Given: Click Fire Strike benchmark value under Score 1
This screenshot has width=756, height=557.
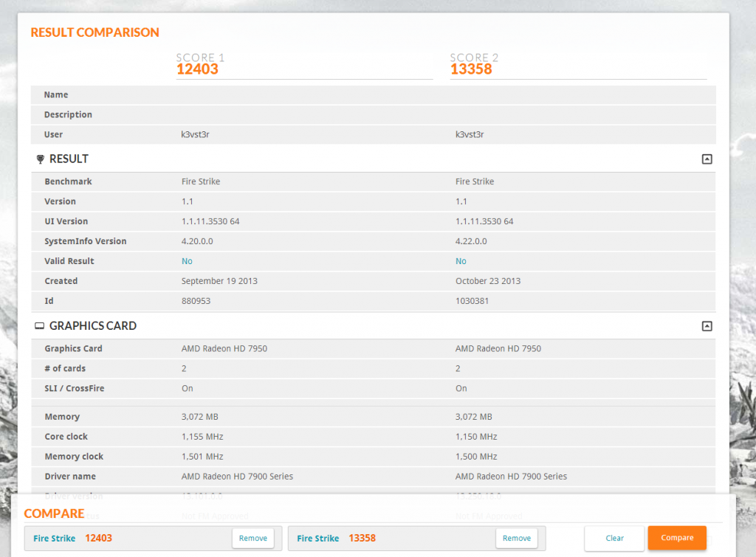Looking at the screenshot, I should pyautogui.click(x=201, y=181).
